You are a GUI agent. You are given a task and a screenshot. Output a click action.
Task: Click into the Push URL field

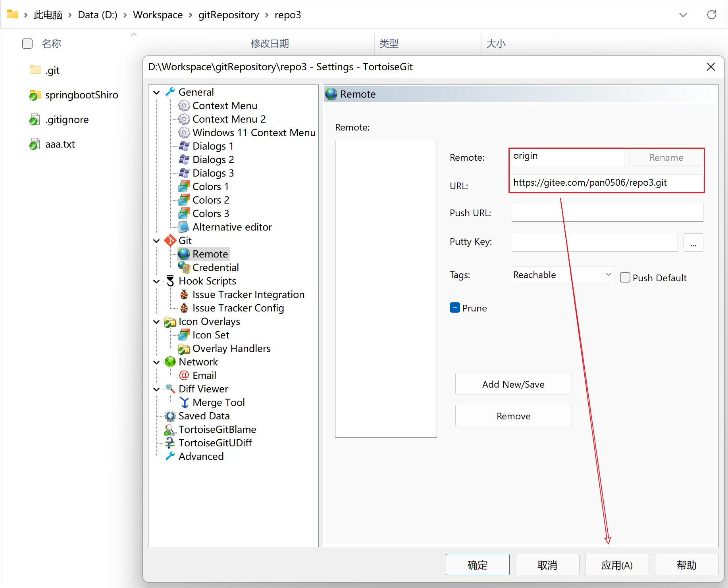point(607,213)
